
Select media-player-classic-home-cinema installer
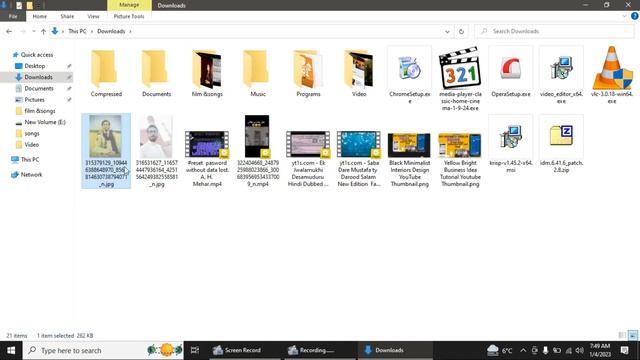(x=460, y=79)
